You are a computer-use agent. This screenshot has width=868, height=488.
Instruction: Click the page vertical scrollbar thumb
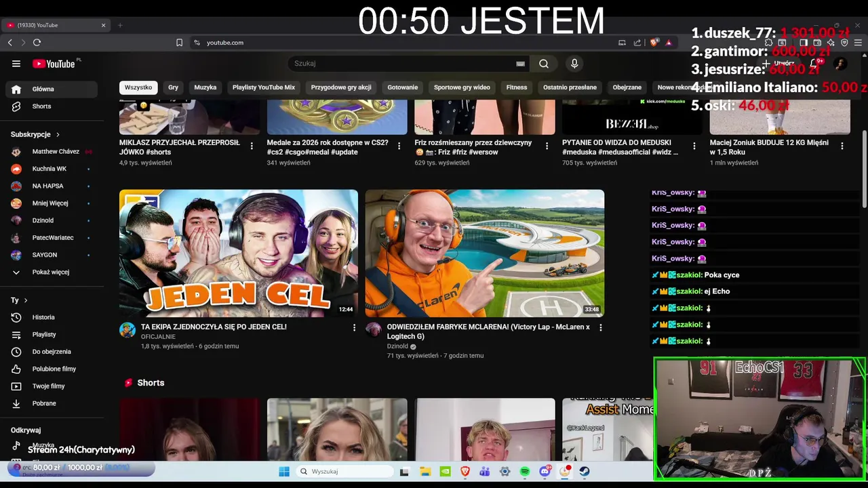pyautogui.click(x=864, y=168)
